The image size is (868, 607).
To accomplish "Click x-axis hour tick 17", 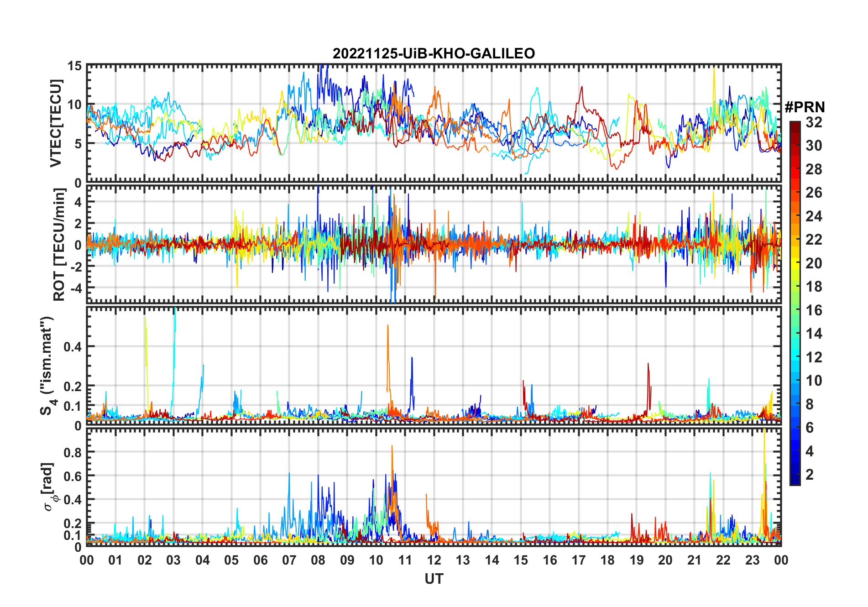I will 579,560.
